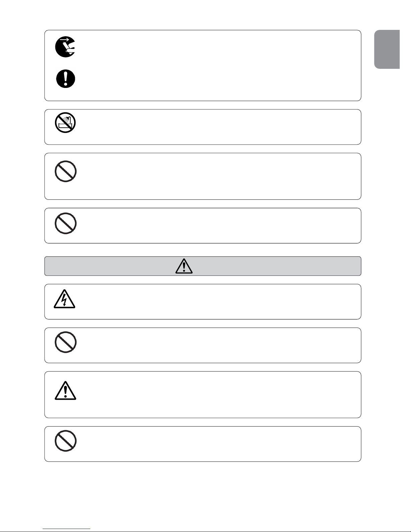This screenshot has height=532, width=411.
Task: Click the outlined exclamation caution triangle in white box
Action: point(65,390)
